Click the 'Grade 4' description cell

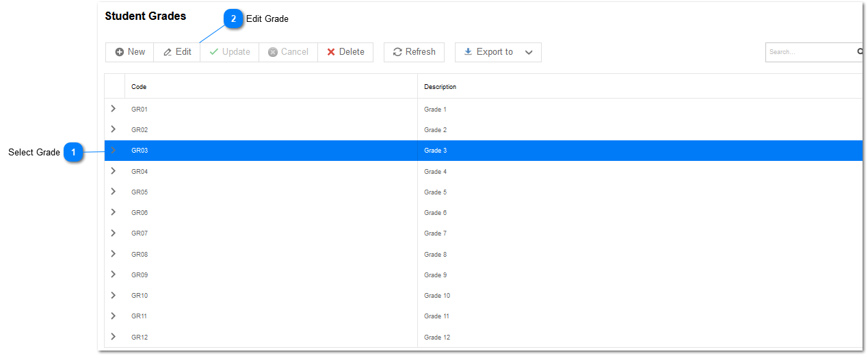coord(640,172)
